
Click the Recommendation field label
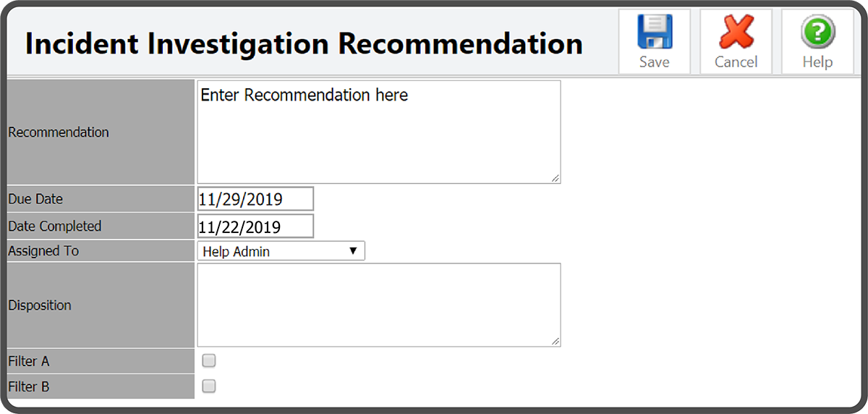coord(59,132)
